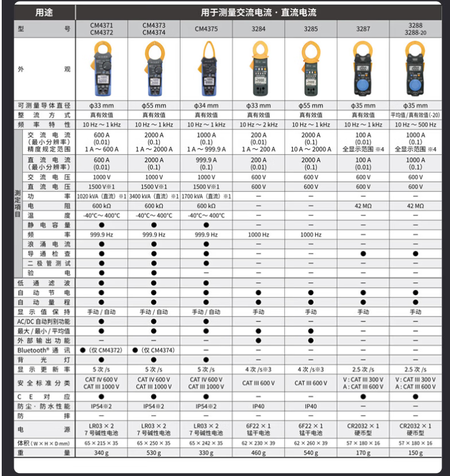Click the 'AC/DC 自动判别功能' row label
Screen dimensions: 450x476
(44, 321)
